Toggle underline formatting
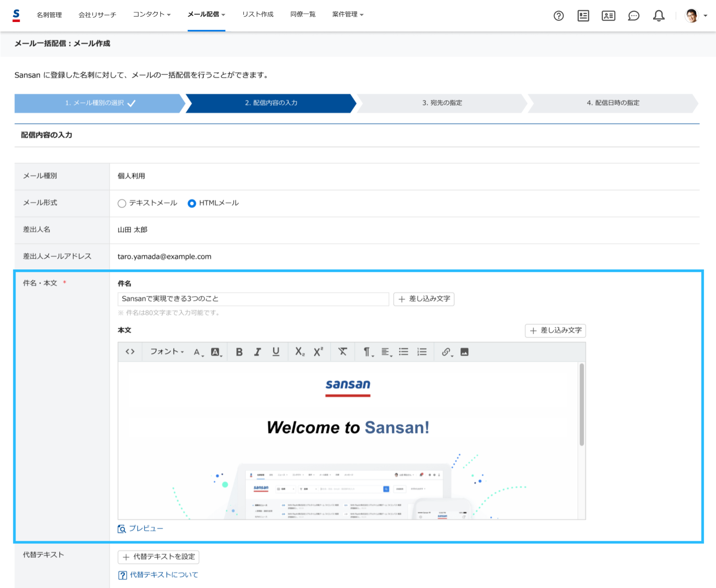Image resolution: width=716 pixels, height=588 pixels. (x=276, y=352)
